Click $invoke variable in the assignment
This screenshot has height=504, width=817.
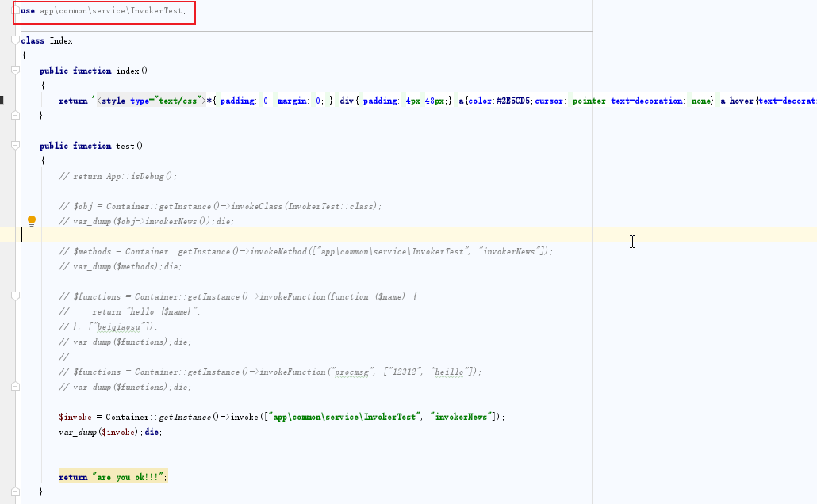tap(75, 418)
